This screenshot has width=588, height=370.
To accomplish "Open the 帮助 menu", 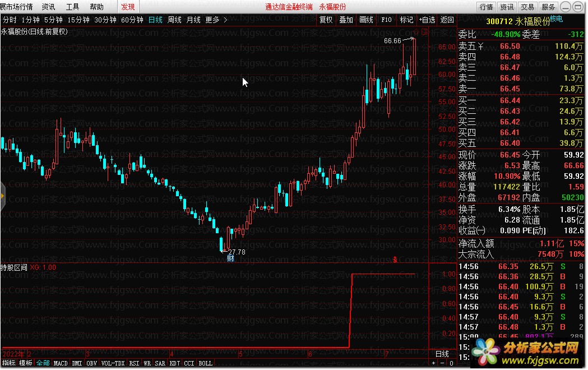I will tap(96, 7).
